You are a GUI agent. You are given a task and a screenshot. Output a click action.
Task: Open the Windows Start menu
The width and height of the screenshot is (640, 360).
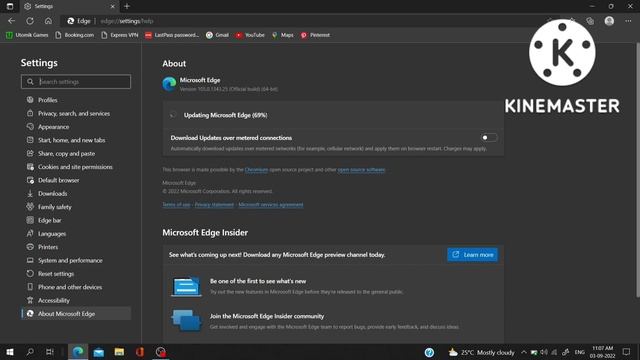(10, 352)
